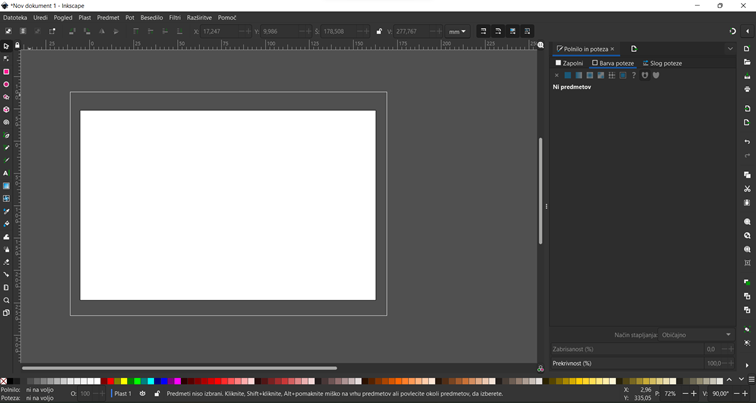Expand commands bar overflow arrow
Image resolution: width=756 pixels, height=403 pixels.
pyautogui.click(x=747, y=365)
